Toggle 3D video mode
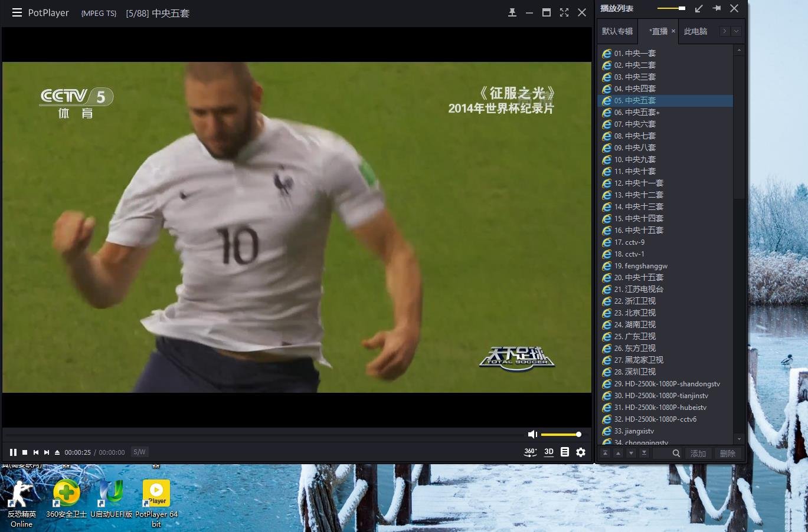The height and width of the screenshot is (532, 808). click(549, 452)
